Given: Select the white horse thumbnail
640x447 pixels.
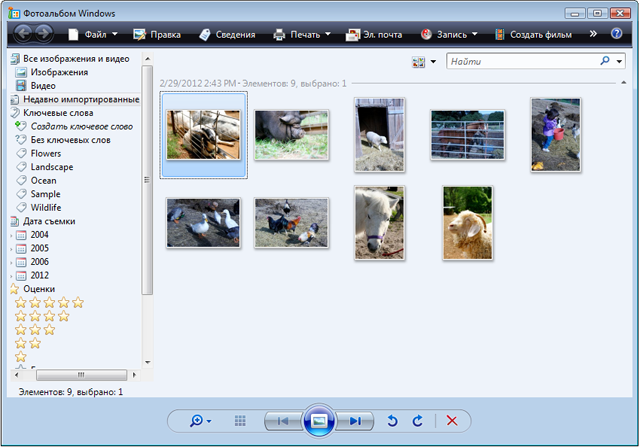Looking at the screenshot, I should tap(380, 222).
